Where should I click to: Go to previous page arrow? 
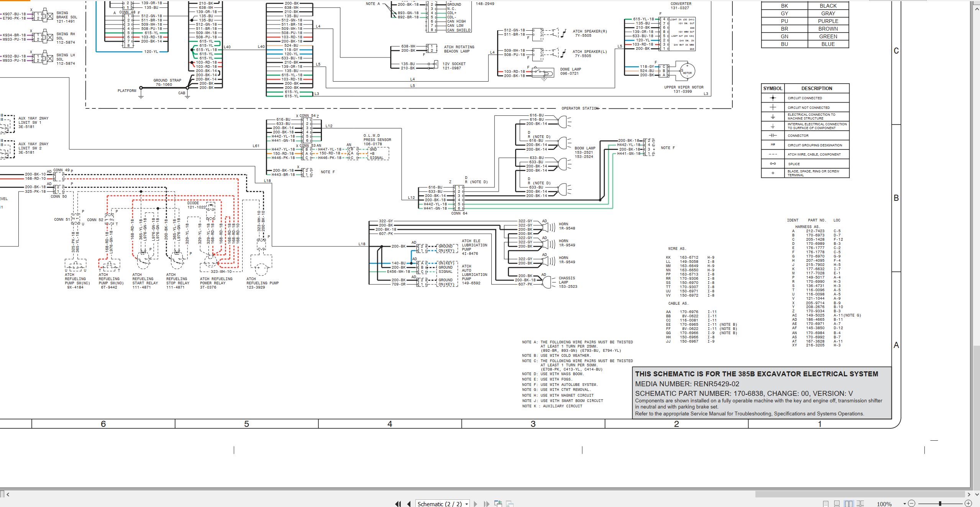(409, 504)
